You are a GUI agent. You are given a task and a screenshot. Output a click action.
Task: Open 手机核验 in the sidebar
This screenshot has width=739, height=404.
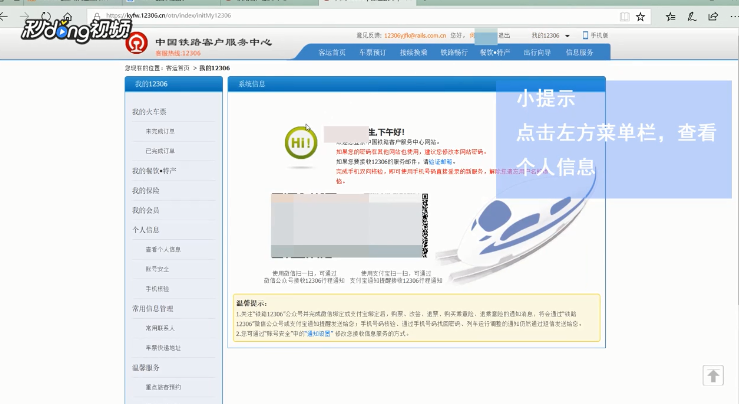(157, 289)
